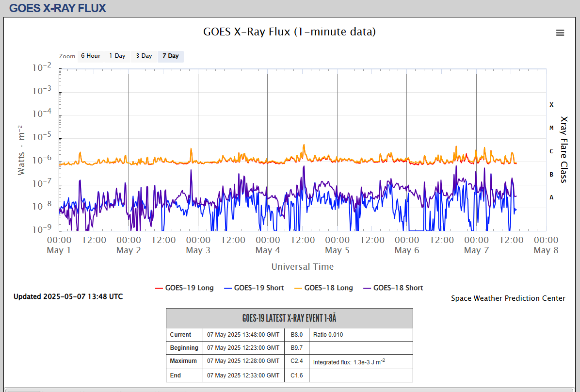The image size is (580, 392).
Task: Set zoom range to 3 Day
Action: (x=144, y=56)
